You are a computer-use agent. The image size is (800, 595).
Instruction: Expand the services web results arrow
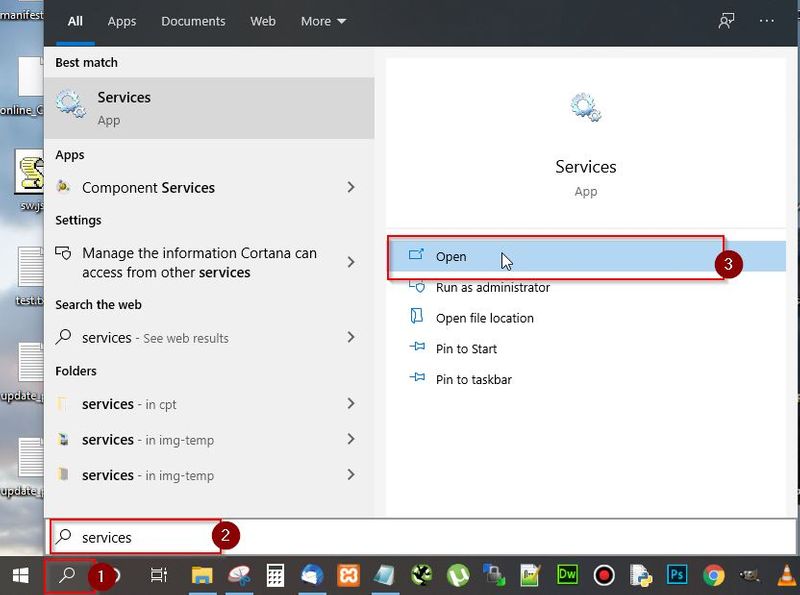(x=351, y=337)
